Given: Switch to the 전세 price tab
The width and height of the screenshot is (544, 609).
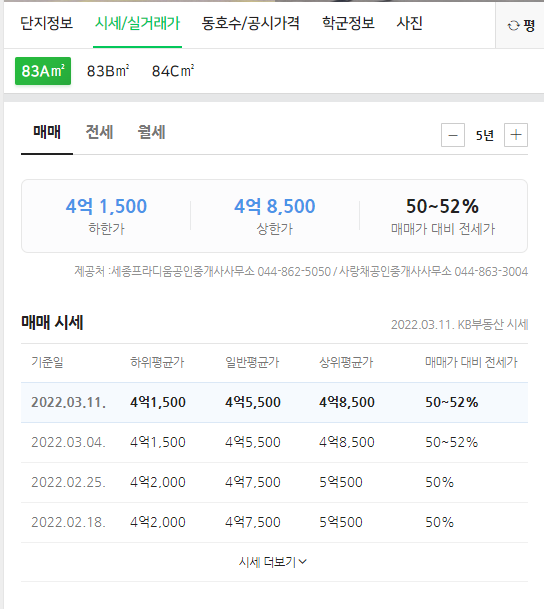Looking at the screenshot, I should point(99,132).
